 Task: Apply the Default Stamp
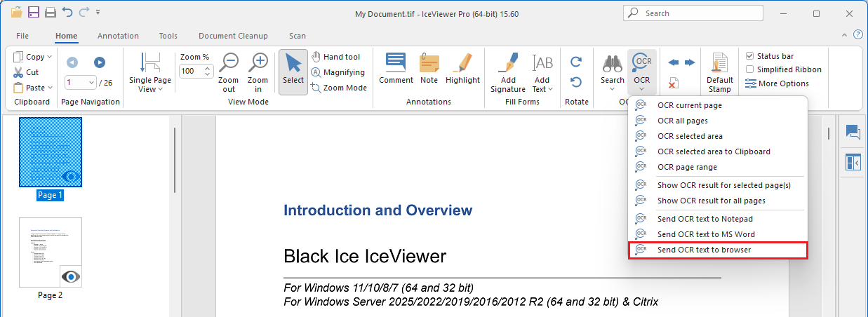pos(720,73)
